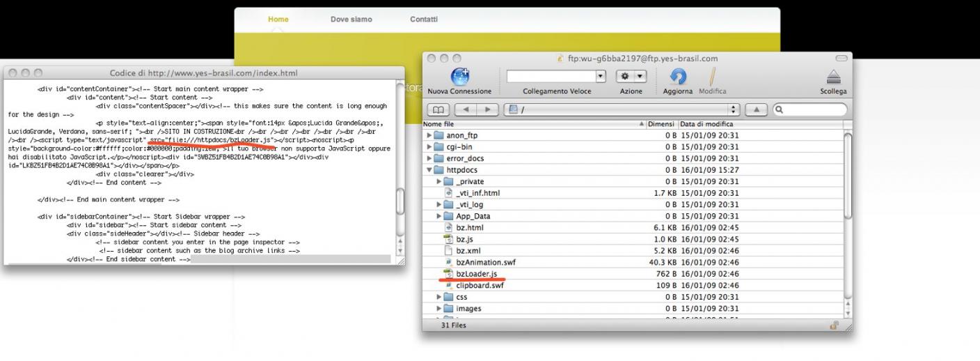This screenshot has height=361, width=980.
Task: Click the go-up-folder triangle button
Action: pos(757,109)
